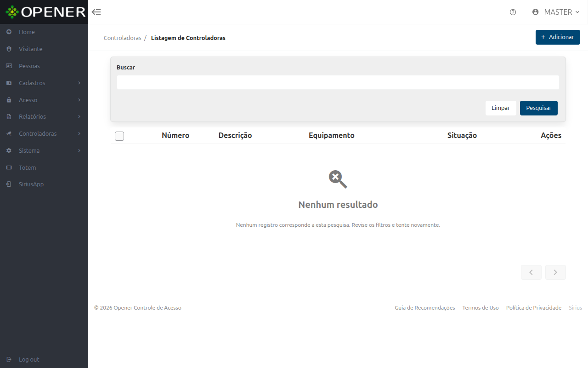
Task: Click the Log out door icon
Action: click(x=9, y=360)
